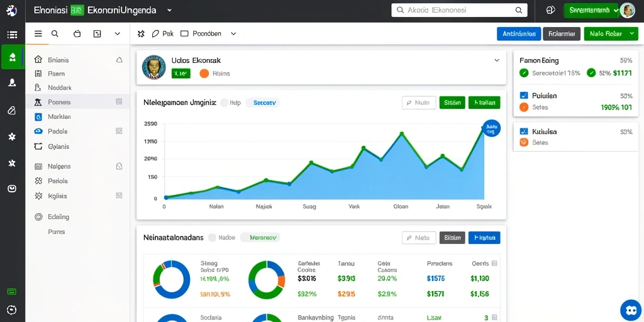Click the Akodo Ekonomesi search field

click(459, 11)
